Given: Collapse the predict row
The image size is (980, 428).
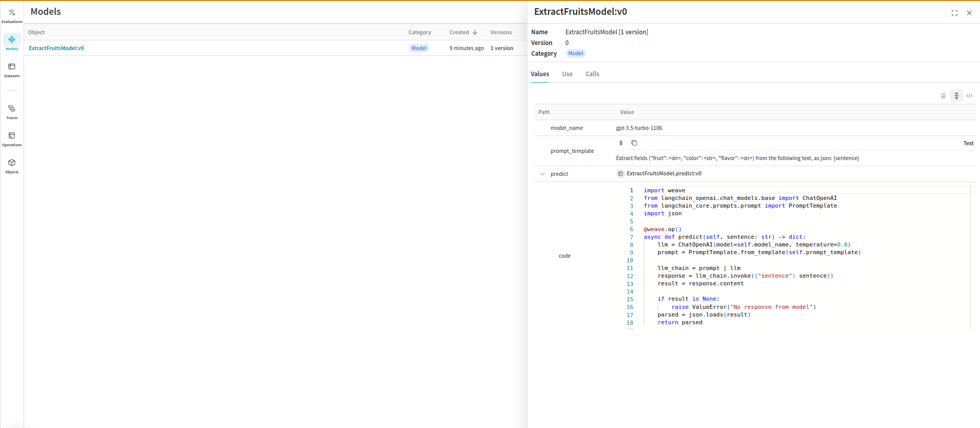Looking at the screenshot, I should click(542, 174).
